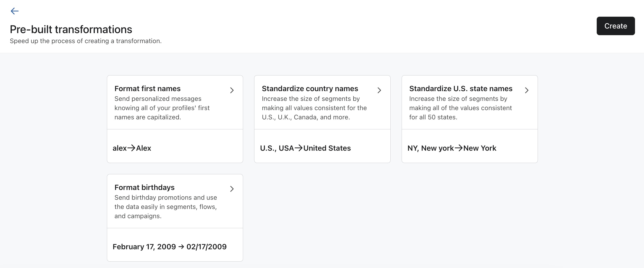Viewport: 644px width, 268px height.
Task: Open the Format first names chevron
Action: [x=232, y=90]
